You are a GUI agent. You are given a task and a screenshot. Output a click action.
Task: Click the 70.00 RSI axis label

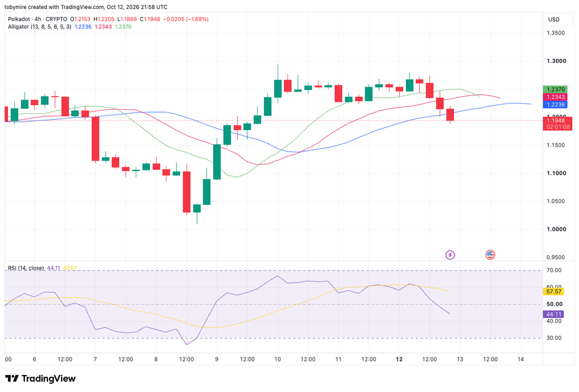[x=554, y=270]
